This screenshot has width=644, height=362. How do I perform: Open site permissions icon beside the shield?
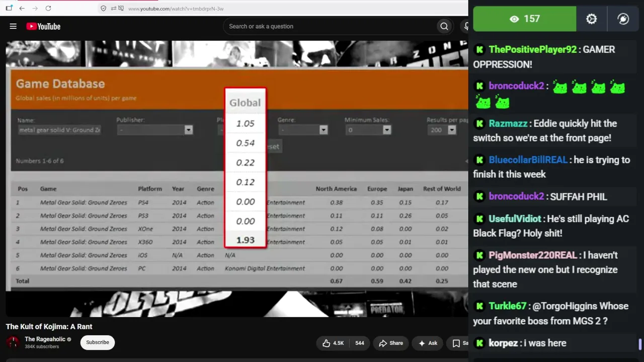pos(114,9)
